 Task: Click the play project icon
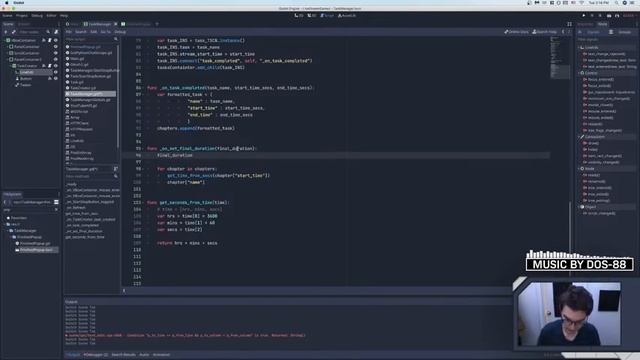[x=584, y=16]
